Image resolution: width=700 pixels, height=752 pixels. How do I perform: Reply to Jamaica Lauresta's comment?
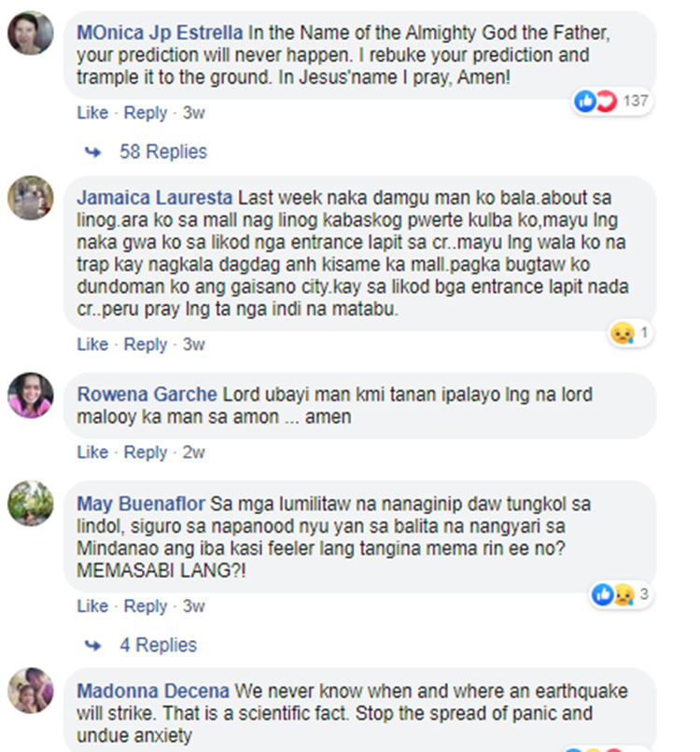coord(146,344)
